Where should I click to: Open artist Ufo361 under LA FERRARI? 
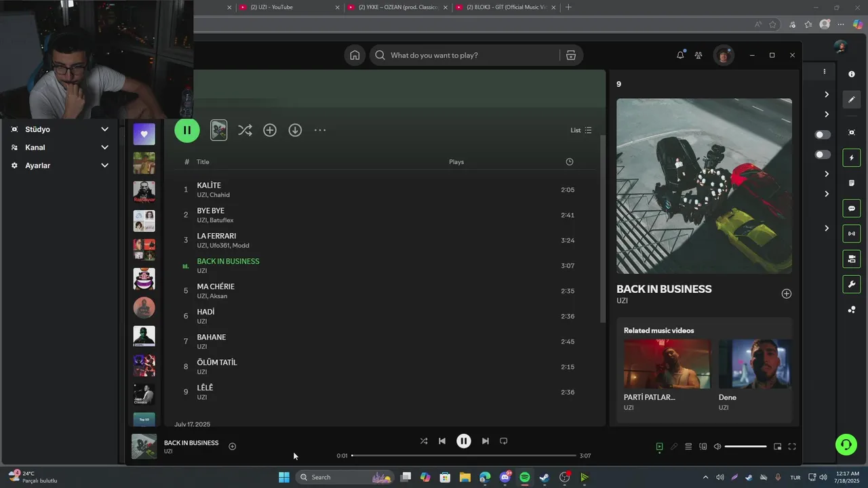(219, 245)
